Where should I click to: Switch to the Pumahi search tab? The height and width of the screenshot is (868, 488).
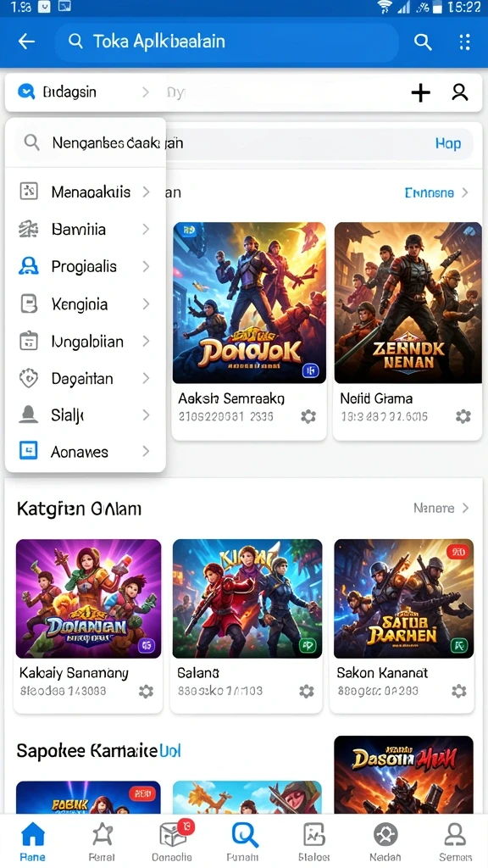coord(243,842)
